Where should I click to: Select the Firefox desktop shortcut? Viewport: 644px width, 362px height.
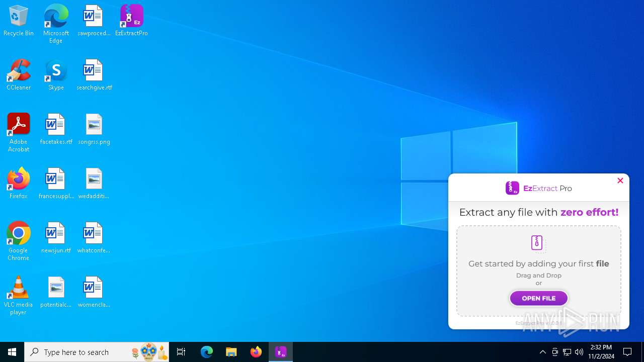pos(19,184)
